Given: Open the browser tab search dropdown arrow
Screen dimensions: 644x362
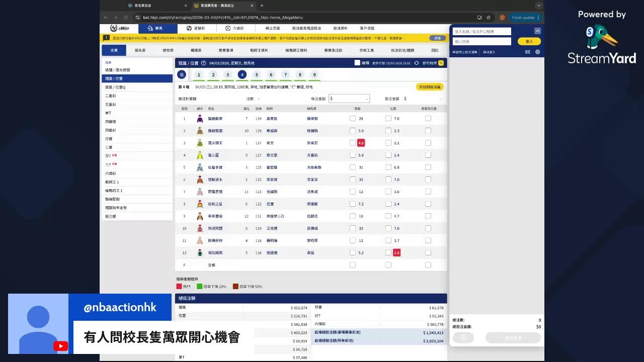Looking at the screenshot, I should tap(538, 6).
